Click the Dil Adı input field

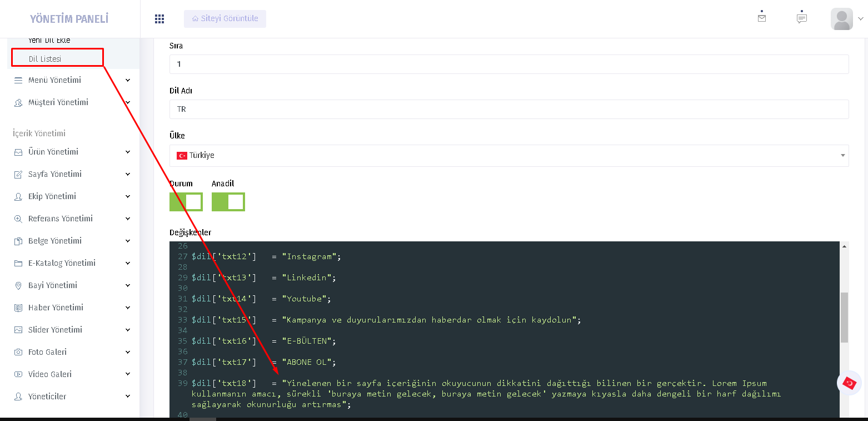(509, 109)
